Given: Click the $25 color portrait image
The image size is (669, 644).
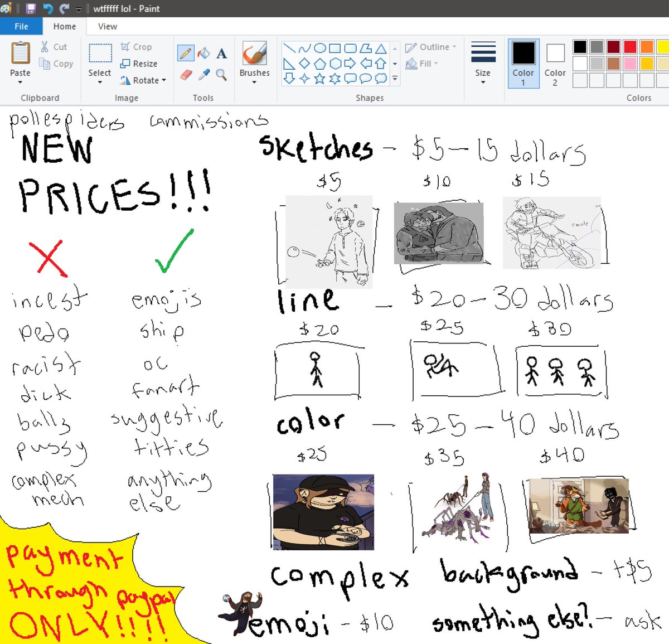Looking at the screenshot, I should [323, 512].
